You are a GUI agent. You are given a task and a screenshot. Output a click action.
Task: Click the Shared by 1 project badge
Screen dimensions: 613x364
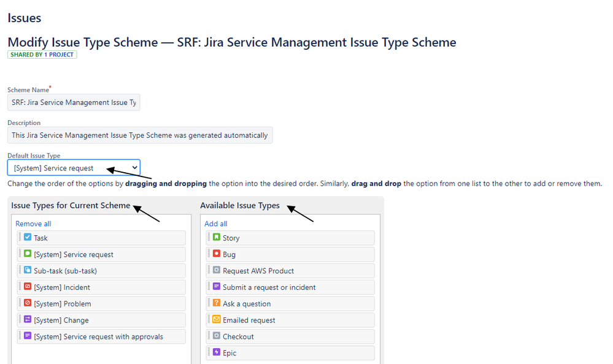tap(42, 55)
